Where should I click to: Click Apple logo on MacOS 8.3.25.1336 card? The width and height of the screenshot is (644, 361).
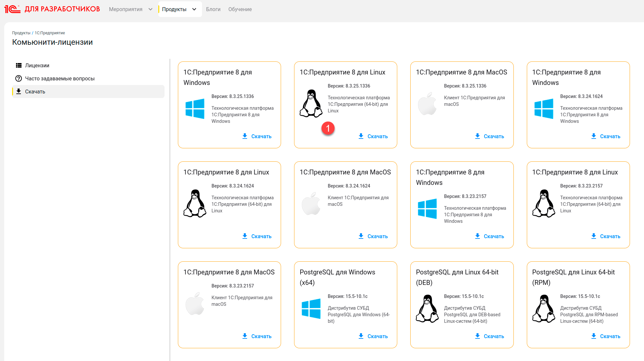point(427,104)
